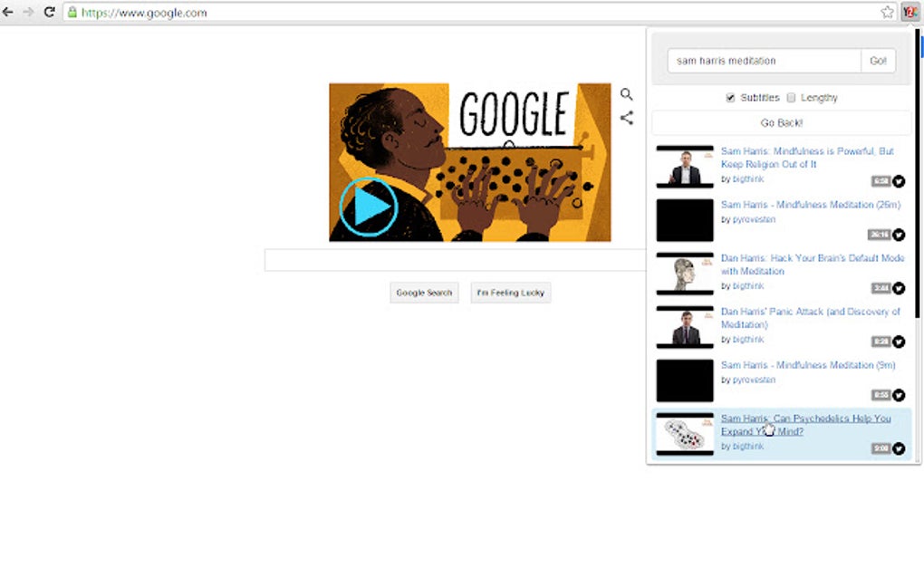Enable the Lengthy checkbox
This screenshot has height=578, width=924.
pos(792,98)
